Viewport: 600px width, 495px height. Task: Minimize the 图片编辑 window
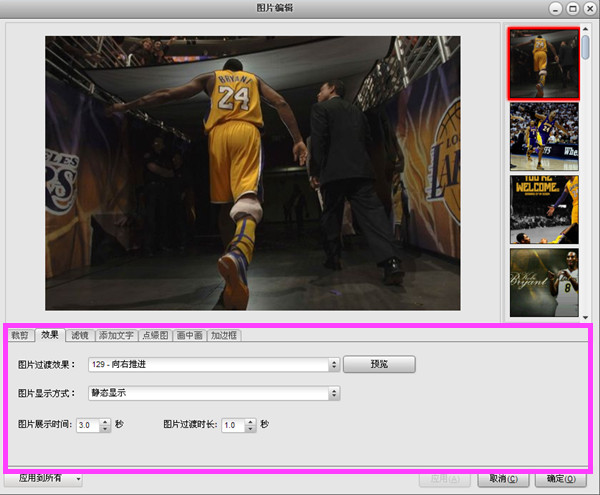pos(556,8)
